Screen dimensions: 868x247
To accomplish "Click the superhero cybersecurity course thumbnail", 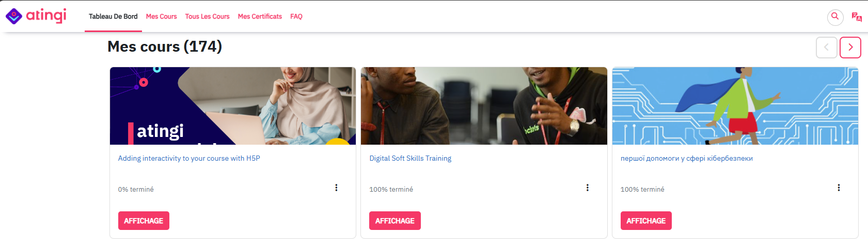I will point(735,106).
